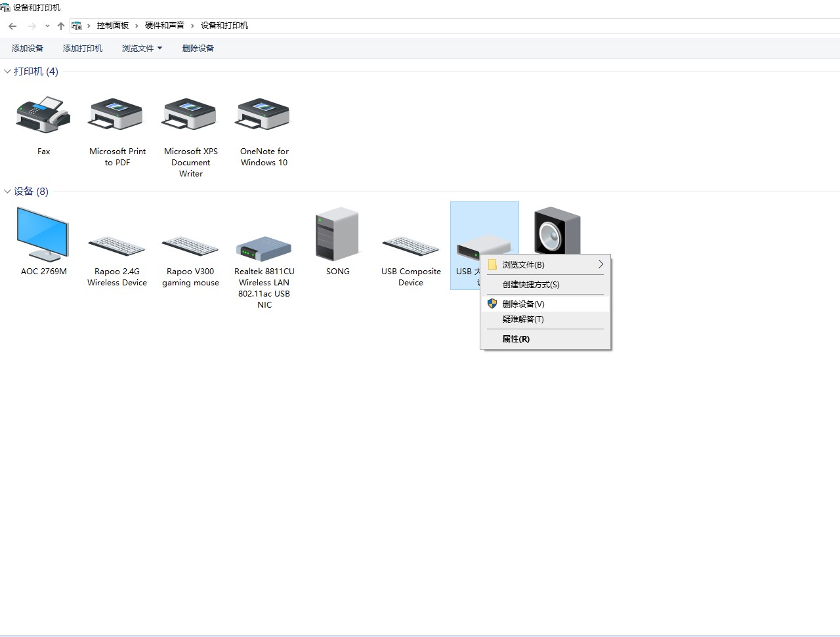
Task: Open the 浏览文件 toolbar dropdown
Action: (x=142, y=49)
